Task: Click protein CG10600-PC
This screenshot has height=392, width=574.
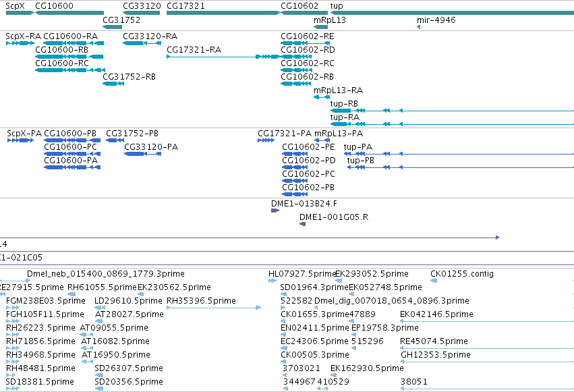Action: (x=72, y=154)
